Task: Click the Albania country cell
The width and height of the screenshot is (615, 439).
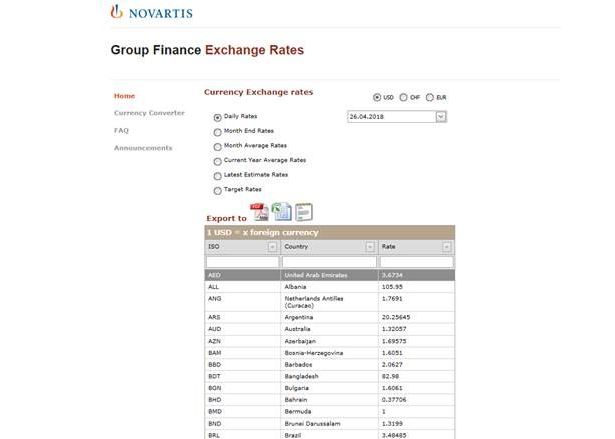Action: coord(329,287)
